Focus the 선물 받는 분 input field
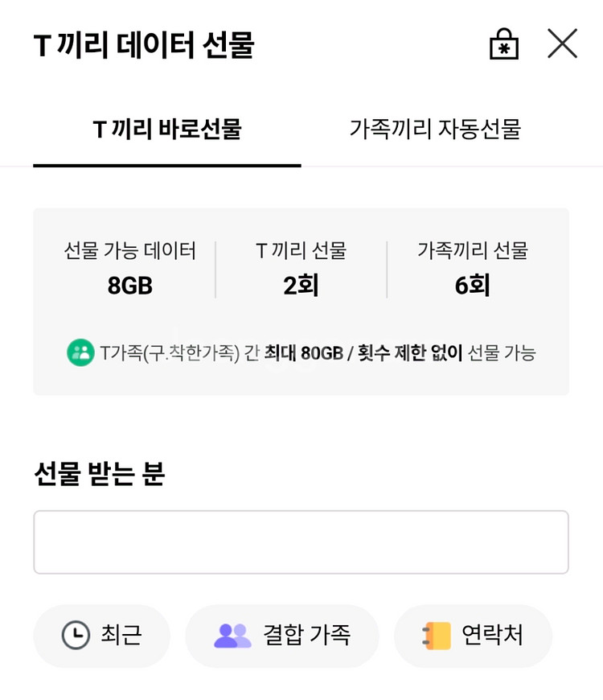603x700 pixels. pos(301,542)
